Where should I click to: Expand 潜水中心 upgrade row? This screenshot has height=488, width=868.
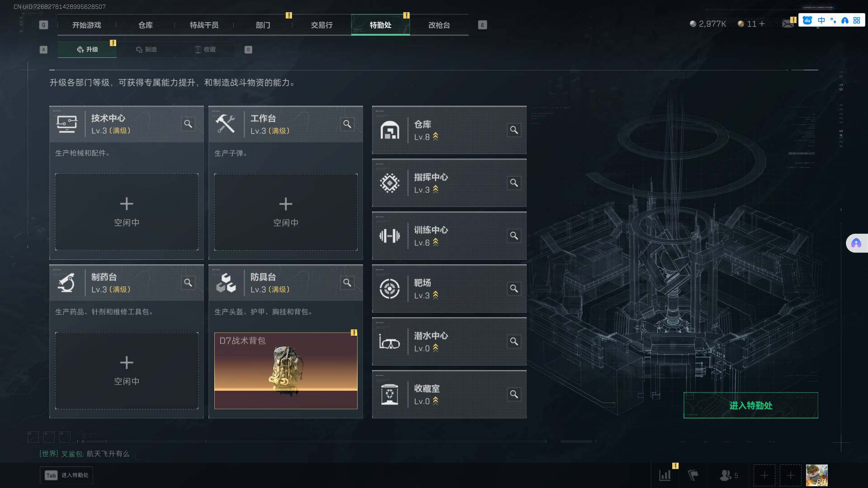(x=449, y=342)
